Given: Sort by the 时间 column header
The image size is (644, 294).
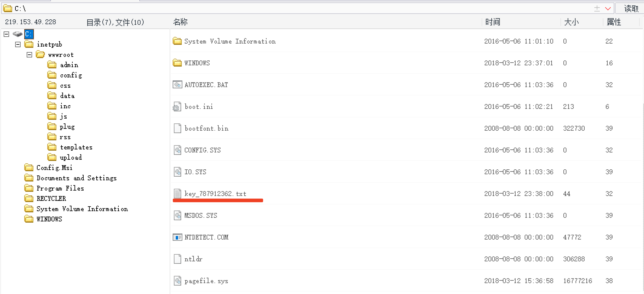Looking at the screenshot, I should (493, 22).
